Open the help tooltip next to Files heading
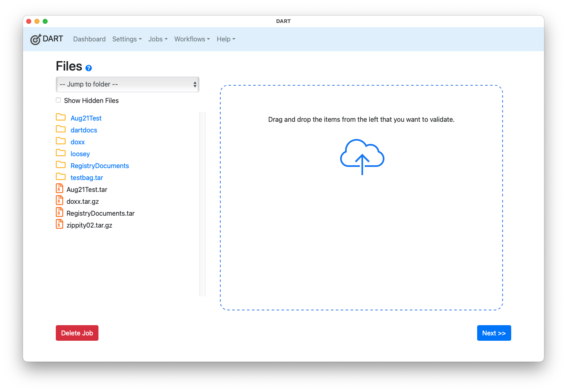 (88, 68)
